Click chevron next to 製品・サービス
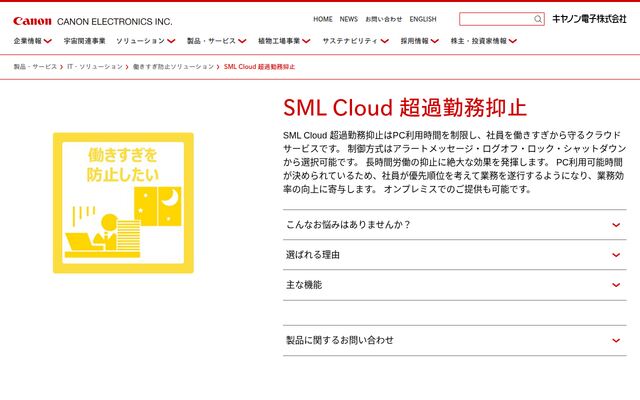The width and height of the screenshot is (640, 400). tap(242, 41)
